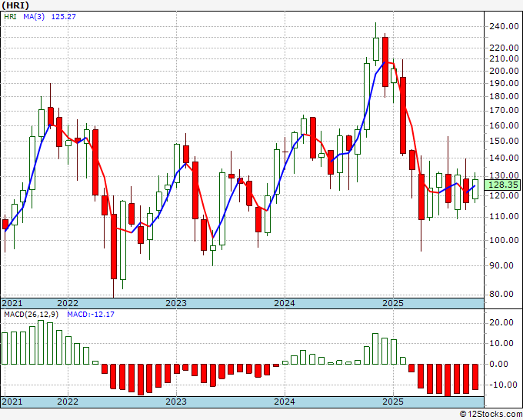Image resolution: width=523 pixels, height=420 pixels.
Task: Select 2022 on the MACD panel time axis
Action: (x=68, y=402)
